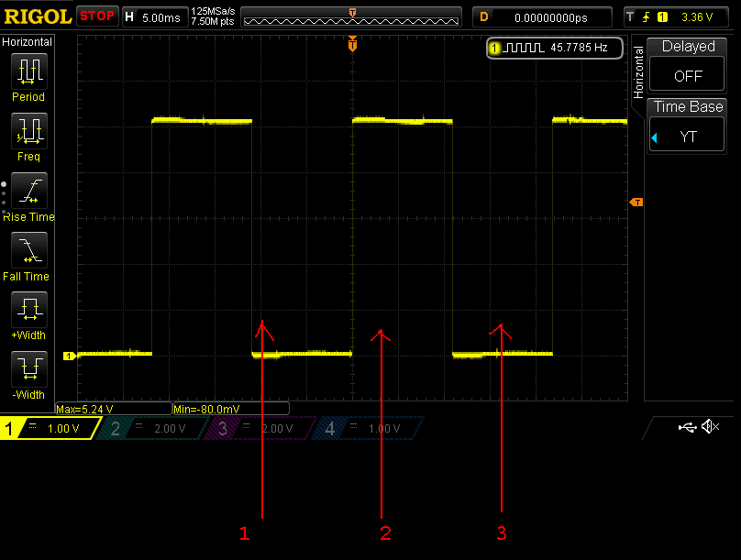Click the Min=-80.0mV measurement readout
This screenshot has width=741, height=560.
click(x=230, y=409)
